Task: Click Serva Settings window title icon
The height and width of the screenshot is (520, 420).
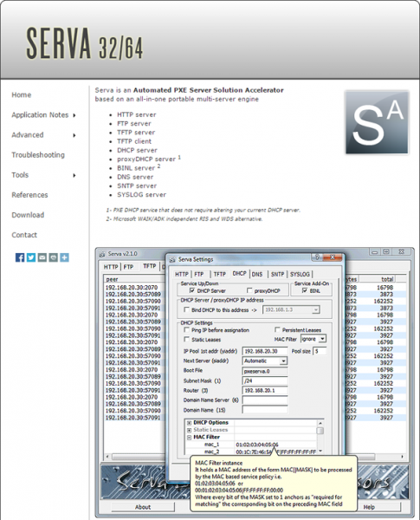Action: click(x=172, y=260)
